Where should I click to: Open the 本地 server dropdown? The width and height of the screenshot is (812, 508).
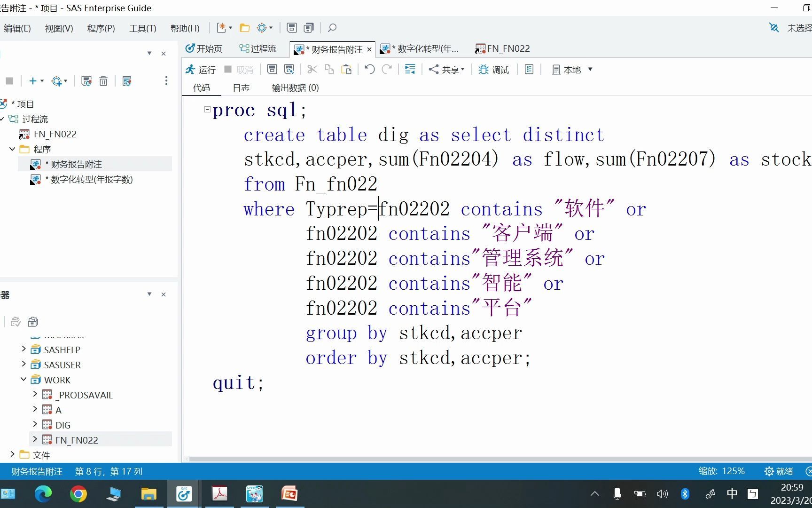click(x=572, y=70)
